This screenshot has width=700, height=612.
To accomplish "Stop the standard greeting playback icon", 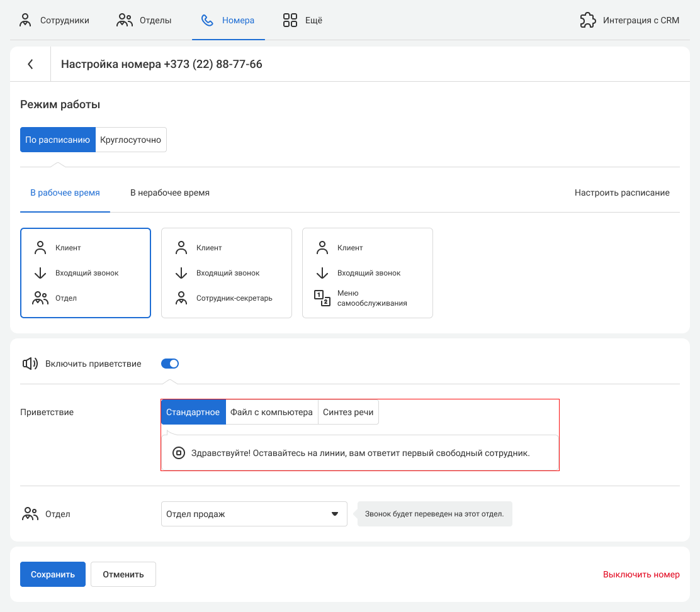I will point(179,453).
